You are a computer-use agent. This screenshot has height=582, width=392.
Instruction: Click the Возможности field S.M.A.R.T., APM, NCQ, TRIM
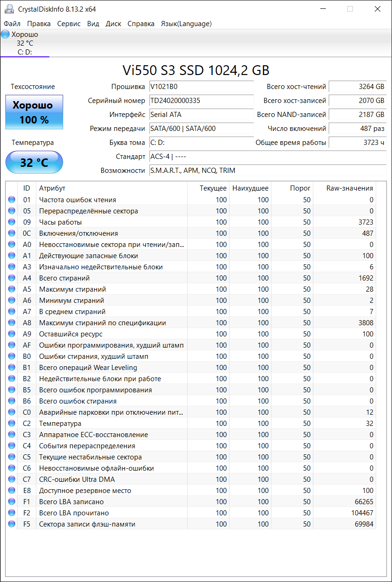268,171
